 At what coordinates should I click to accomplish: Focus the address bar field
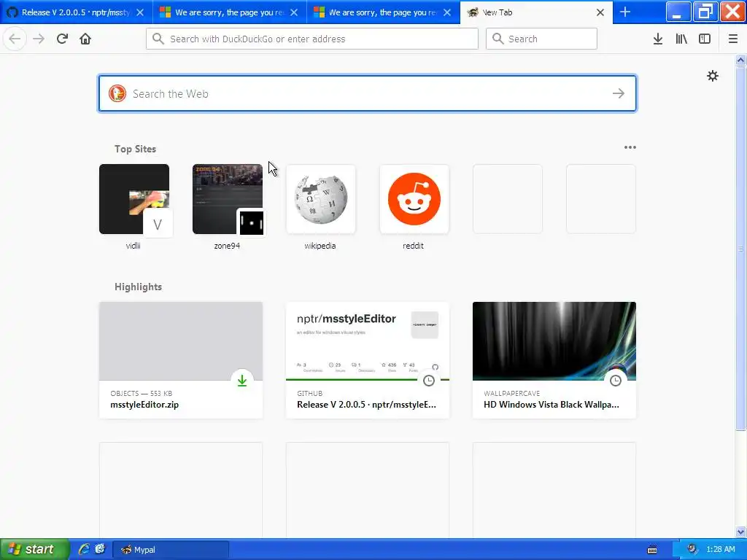click(x=312, y=39)
